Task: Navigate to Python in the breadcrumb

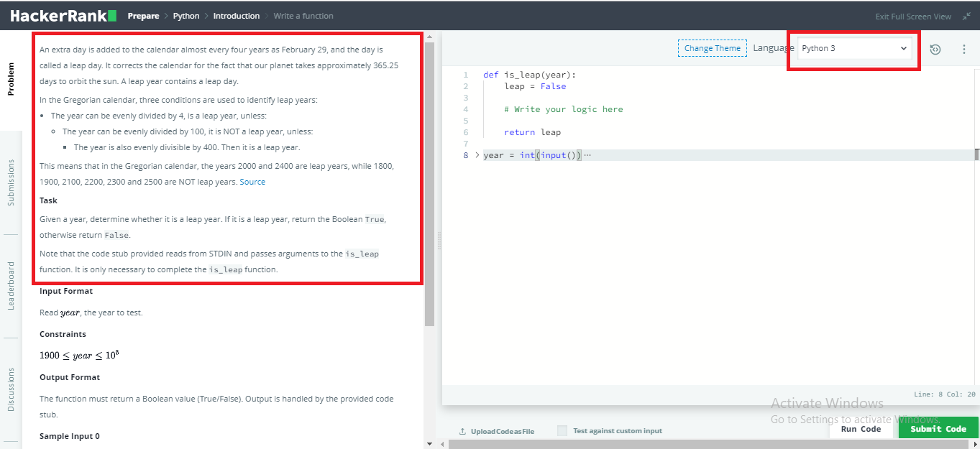Action: 186,16
